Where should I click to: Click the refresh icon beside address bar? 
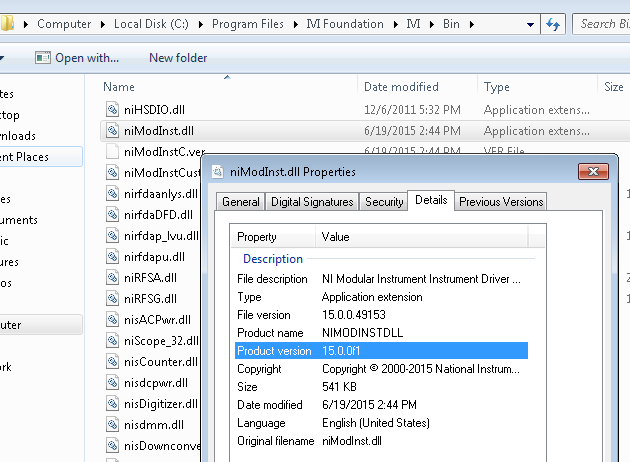pos(553,24)
